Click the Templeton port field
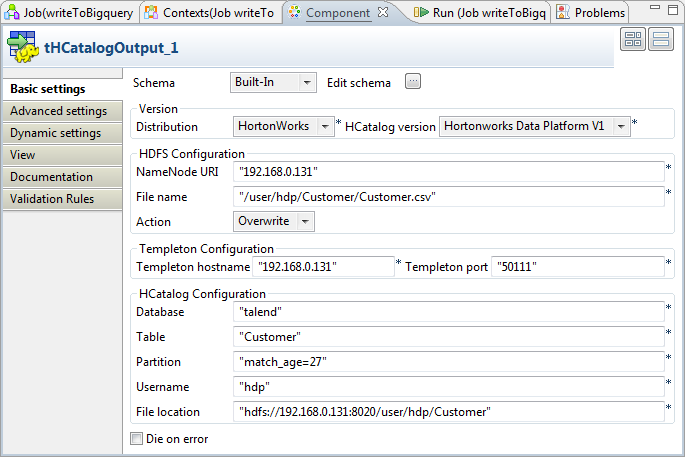The width and height of the screenshot is (685, 457). click(576, 267)
